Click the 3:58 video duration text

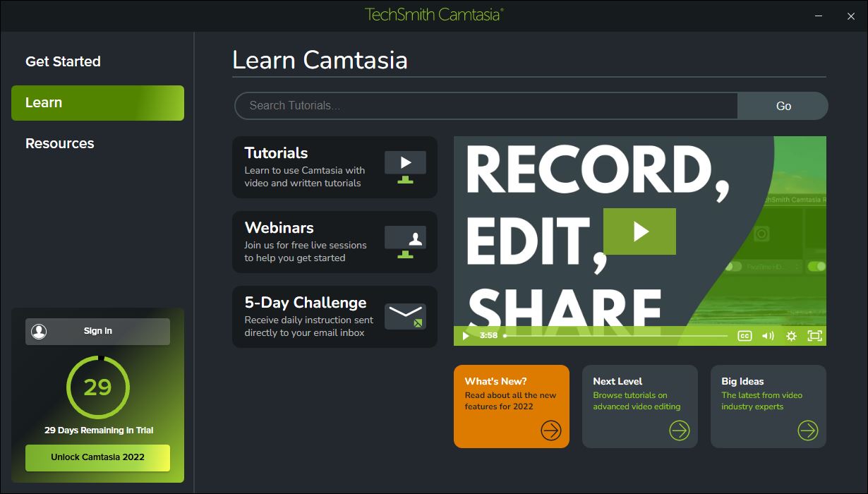click(488, 336)
